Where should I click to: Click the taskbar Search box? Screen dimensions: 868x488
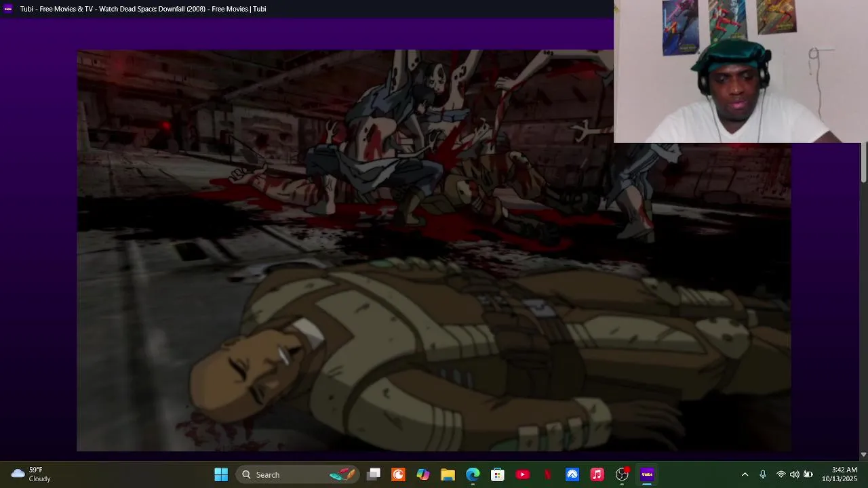(x=298, y=474)
